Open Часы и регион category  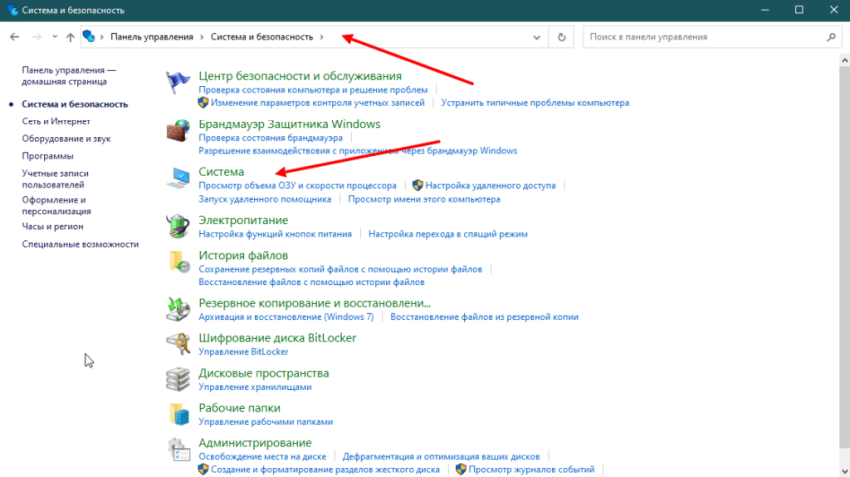point(53,227)
